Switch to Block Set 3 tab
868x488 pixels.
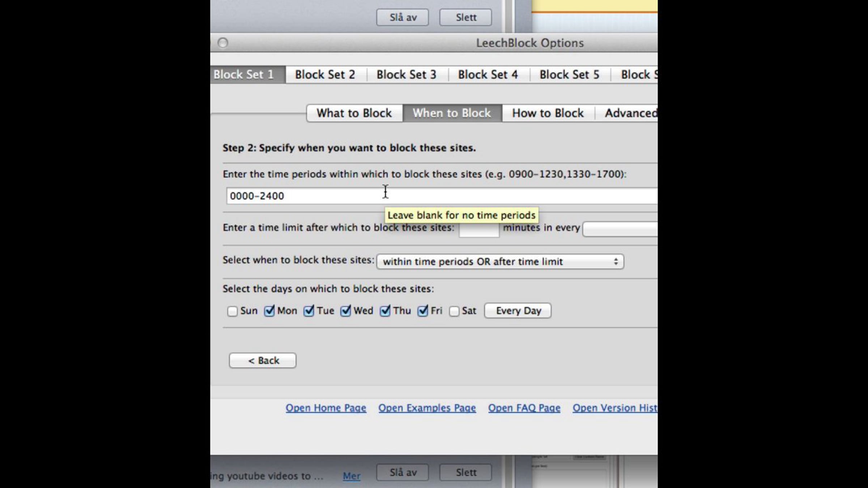pyautogui.click(x=407, y=74)
